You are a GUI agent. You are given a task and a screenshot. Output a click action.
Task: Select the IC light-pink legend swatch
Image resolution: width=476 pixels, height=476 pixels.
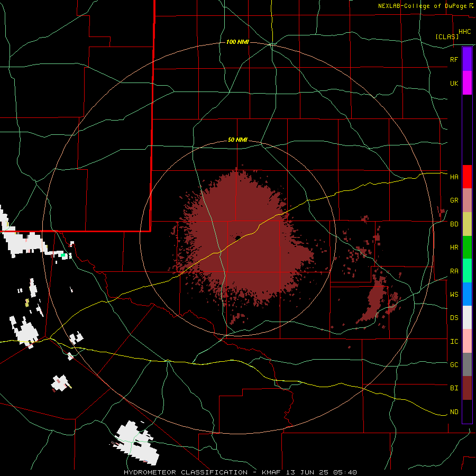tap(467, 341)
